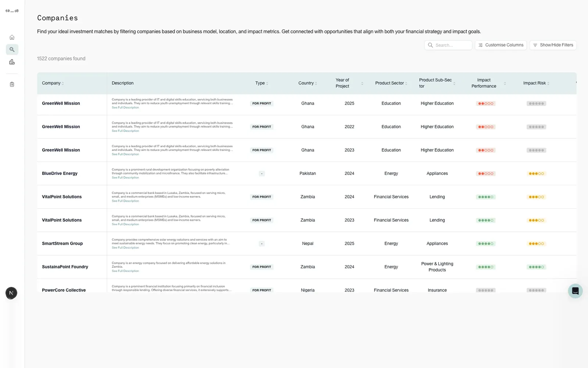The image size is (588, 368).
Task: Open SustainaPoint Foundry company name
Action: pos(65,267)
